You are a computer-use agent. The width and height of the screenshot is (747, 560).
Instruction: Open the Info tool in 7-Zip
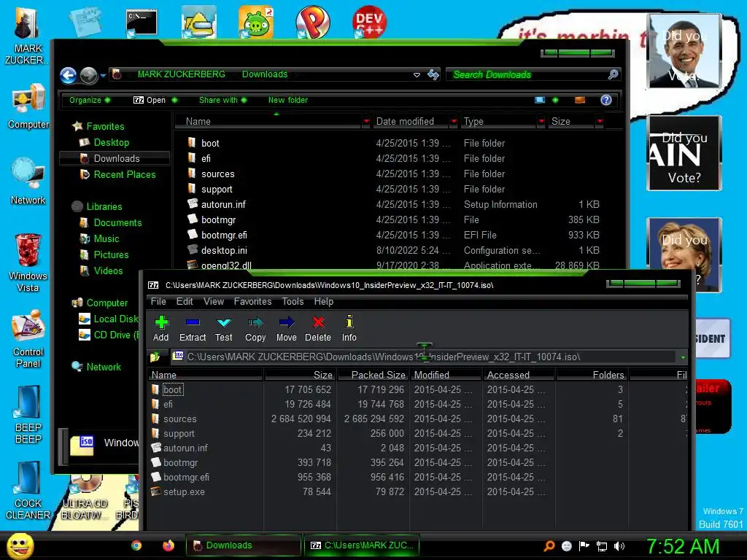pyautogui.click(x=349, y=329)
